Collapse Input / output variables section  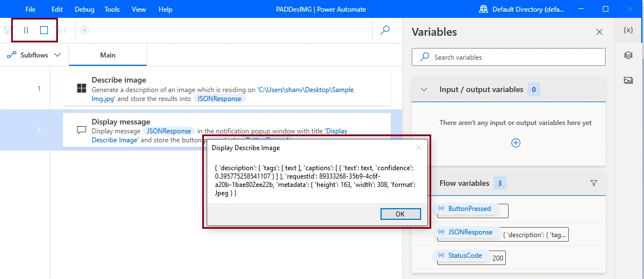pyautogui.click(x=425, y=89)
